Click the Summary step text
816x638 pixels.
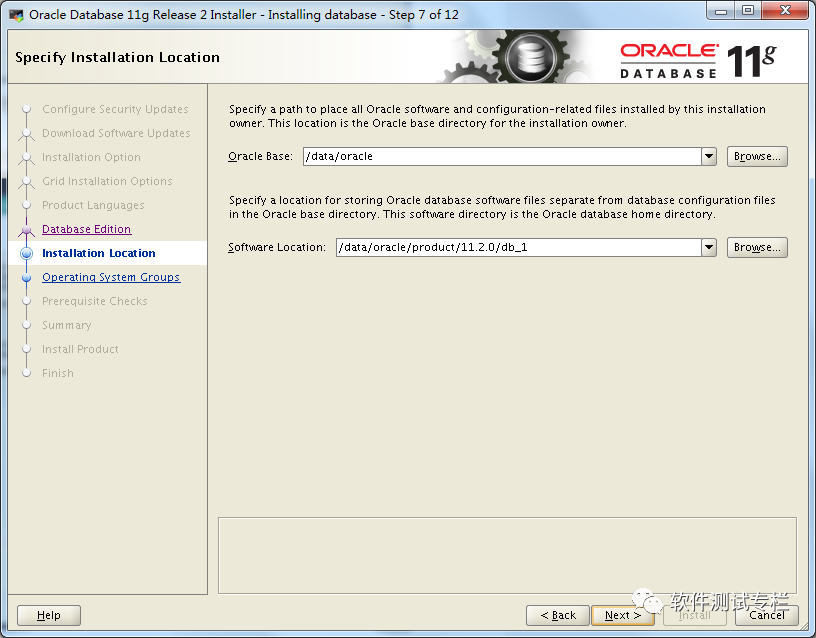point(67,325)
